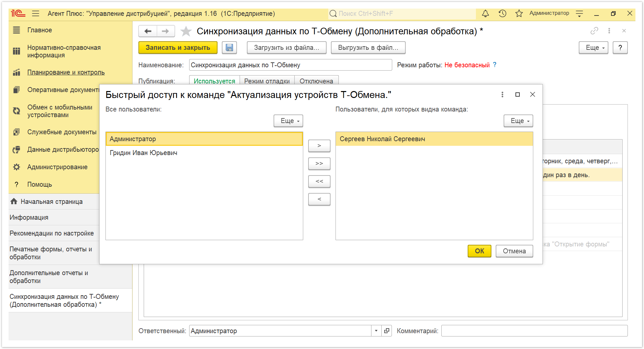This screenshot has width=644, height=349.
Task: Click Помощь question icon in sidebar
Action: [x=16, y=184]
